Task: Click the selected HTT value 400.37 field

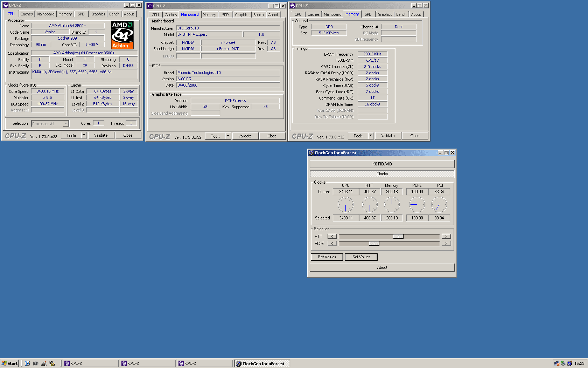Action: coord(370,218)
